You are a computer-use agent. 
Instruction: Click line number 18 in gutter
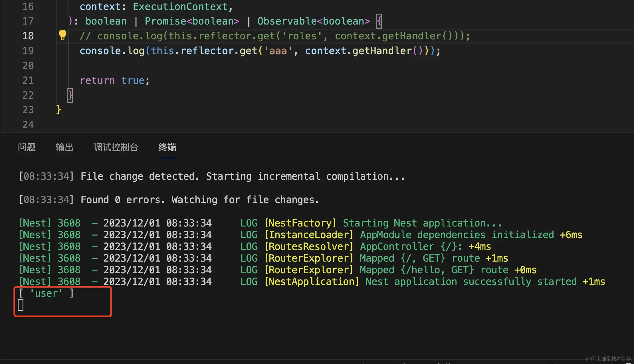pyautogui.click(x=28, y=36)
